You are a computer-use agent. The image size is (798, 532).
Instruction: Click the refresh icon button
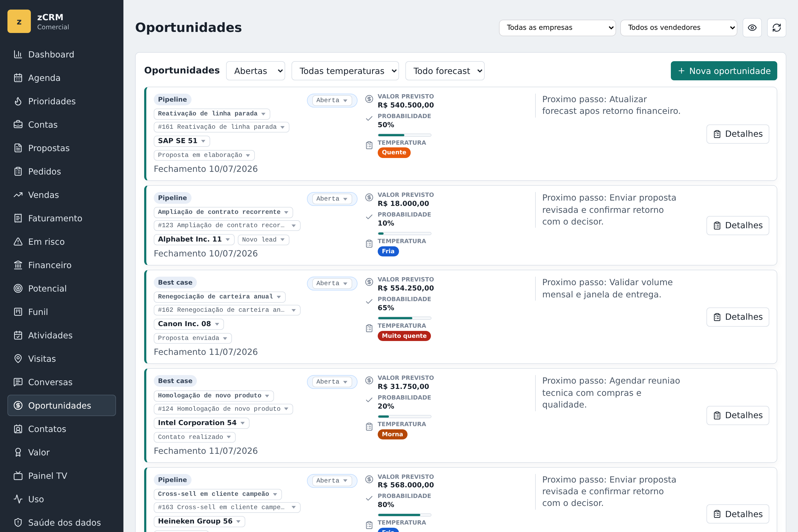pyautogui.click(x=776, y=27)
